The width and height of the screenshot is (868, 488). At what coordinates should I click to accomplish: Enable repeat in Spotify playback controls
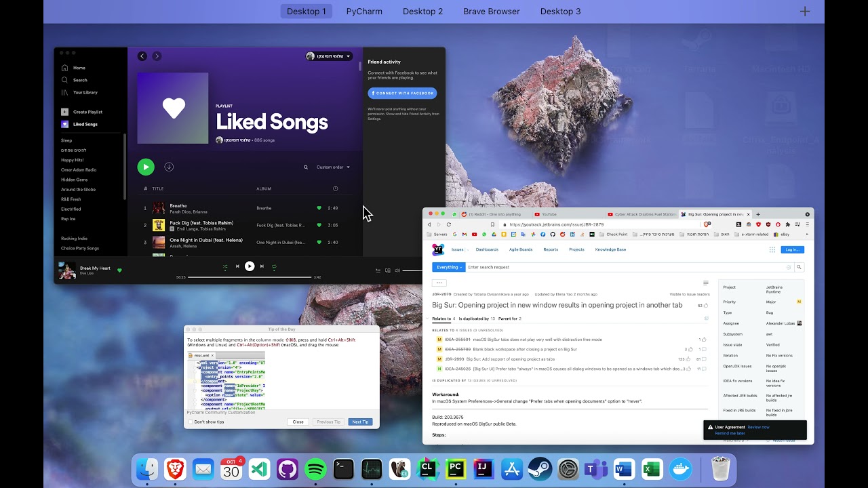click(274, 267)
